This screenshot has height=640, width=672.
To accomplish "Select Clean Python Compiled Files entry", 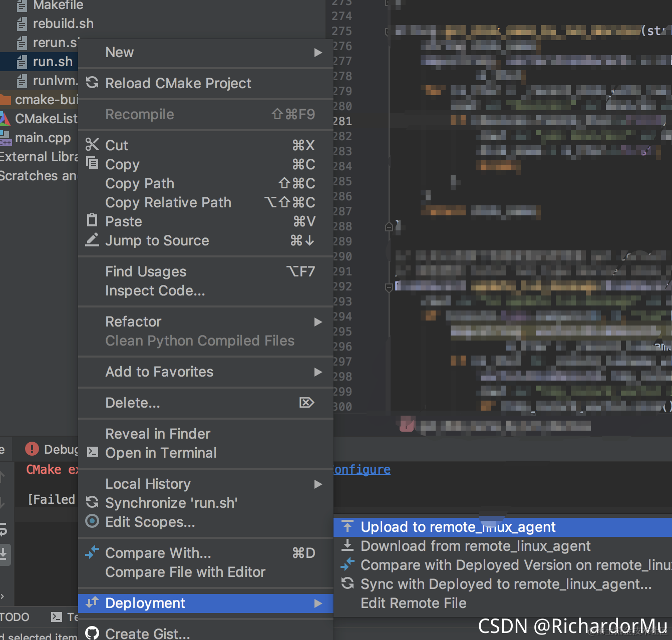I will coord(206,341).
